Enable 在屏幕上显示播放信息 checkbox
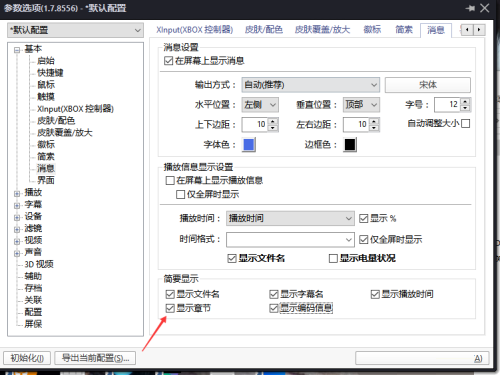Screen dimensions: 500x375 pos(170,180)
